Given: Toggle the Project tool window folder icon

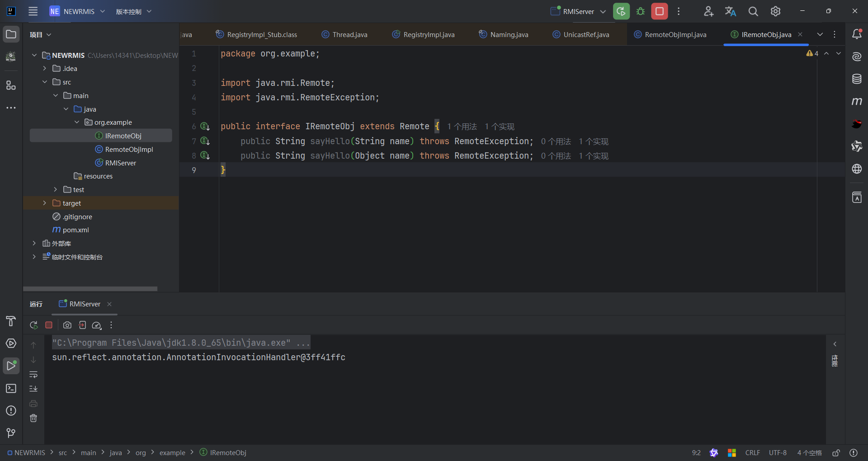Looking at the screenshot, I should pyautogui.click(x=11, y=34).
